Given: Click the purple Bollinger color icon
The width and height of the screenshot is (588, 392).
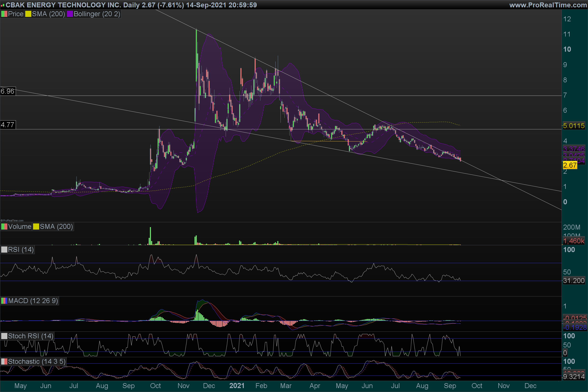Looking at the screenshot, I should pos(70,14).
